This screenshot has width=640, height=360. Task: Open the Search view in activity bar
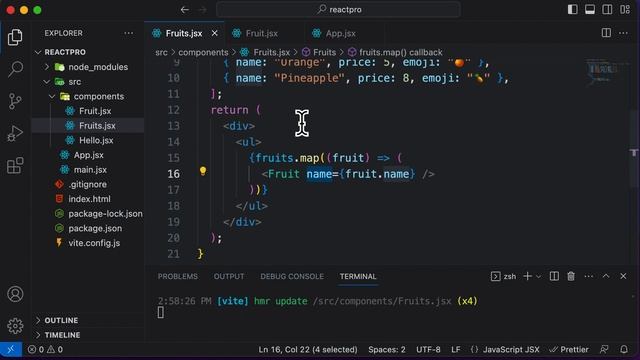coord(15,69)
